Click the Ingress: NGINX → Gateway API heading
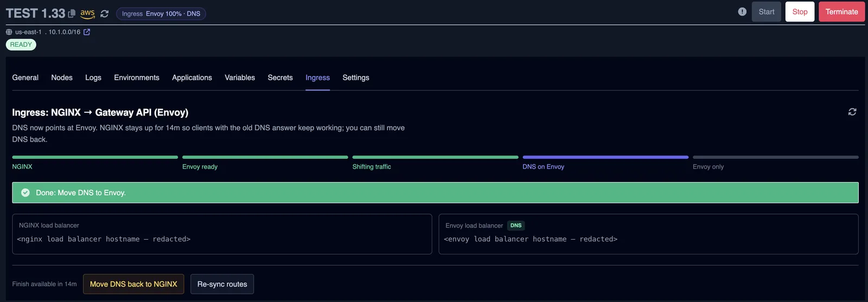Viewport: 868px width, 302px height. [100, 112]
